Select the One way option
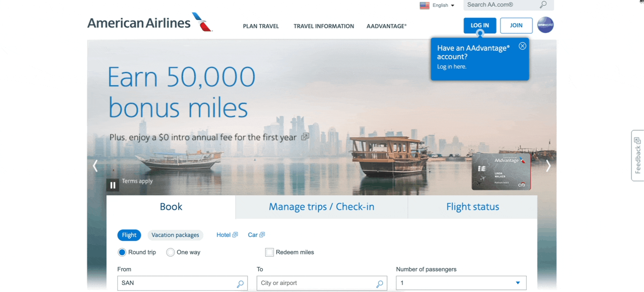The width and height of the screenshot is (644, 292). [x=170, y=252]
